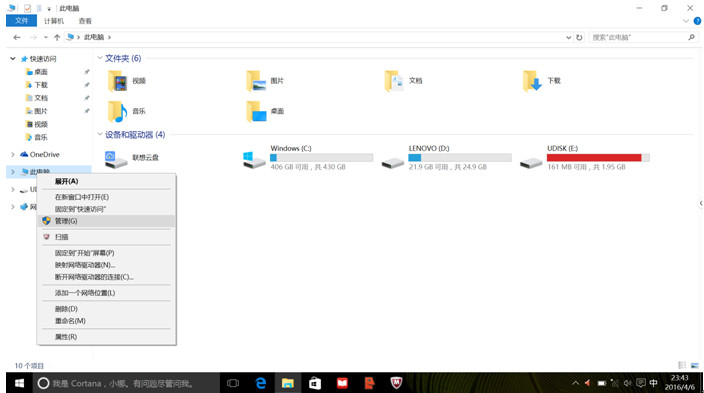Open the 桌面 folder icon in main pane

click(256, 111)
